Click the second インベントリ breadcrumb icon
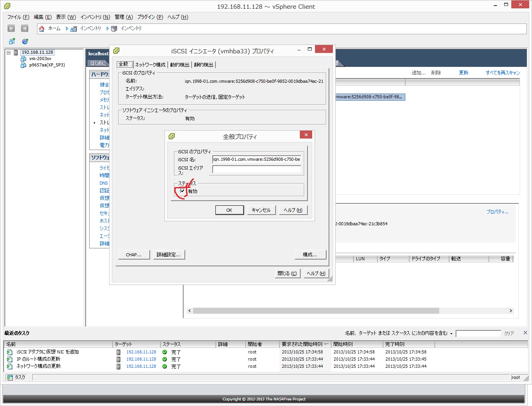The width and height of the screenshot is (532, 406). coord(114,29)
